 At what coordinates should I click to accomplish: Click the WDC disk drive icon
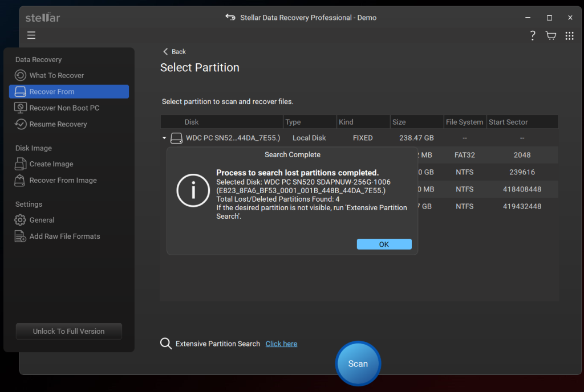coord(176,138)
